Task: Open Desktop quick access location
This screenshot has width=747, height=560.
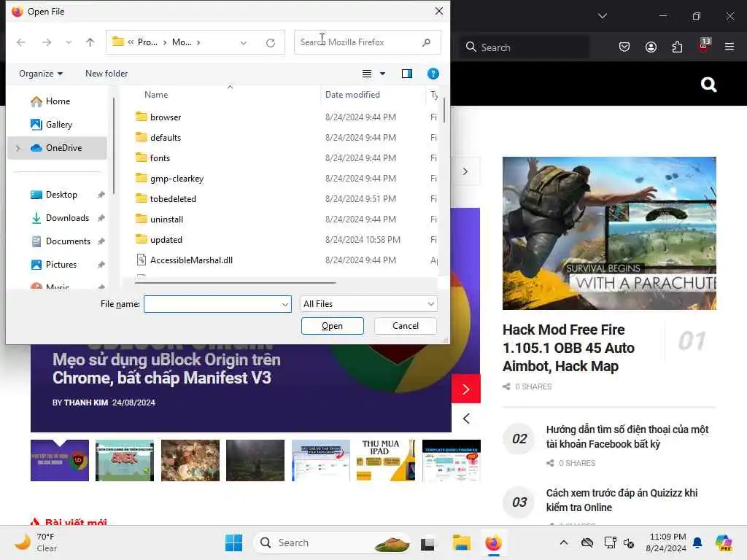Action: (61, 195)
